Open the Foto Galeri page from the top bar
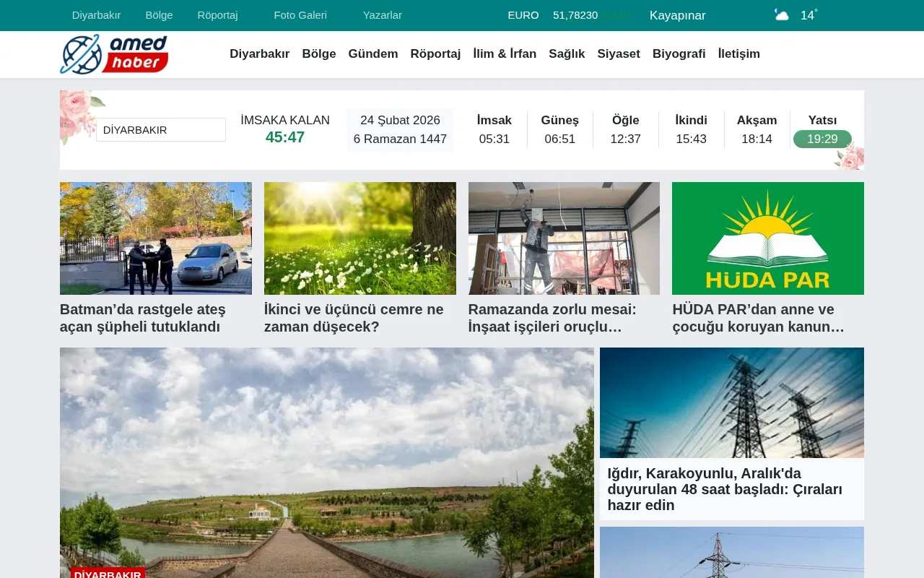The height and width of the screenshot is (578, 924). [x=300, y=14]
